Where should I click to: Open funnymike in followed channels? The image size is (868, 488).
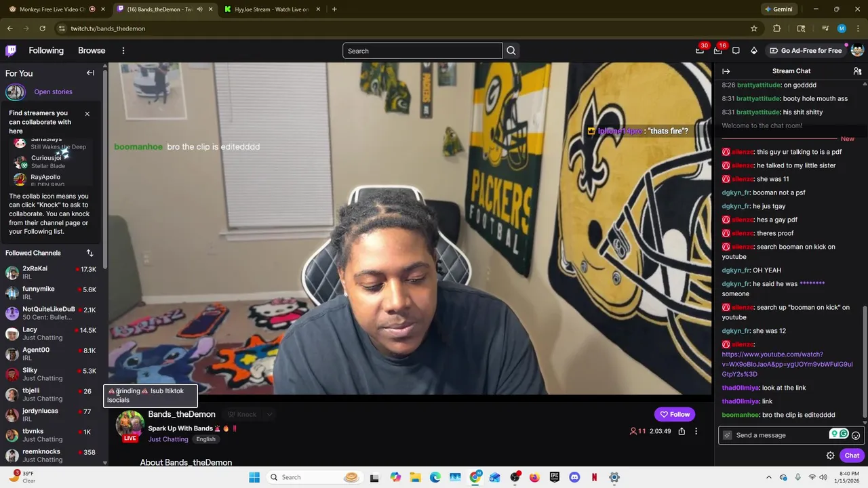coord(51,293)
